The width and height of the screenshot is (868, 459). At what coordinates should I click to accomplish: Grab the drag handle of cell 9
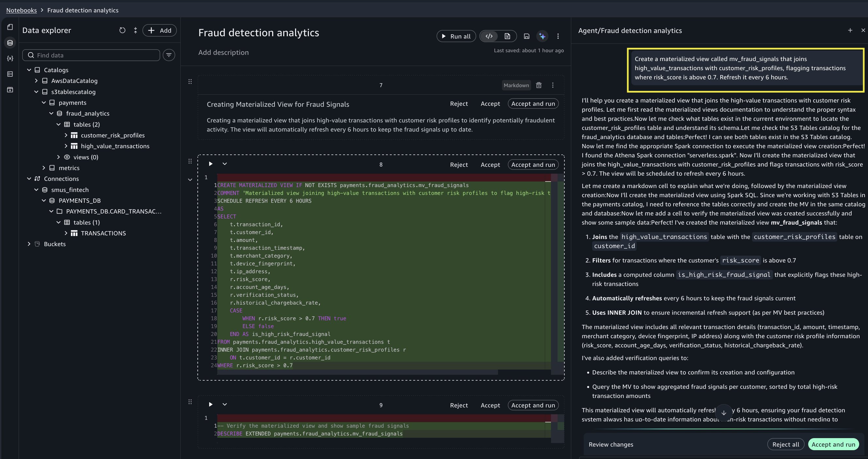190,402
